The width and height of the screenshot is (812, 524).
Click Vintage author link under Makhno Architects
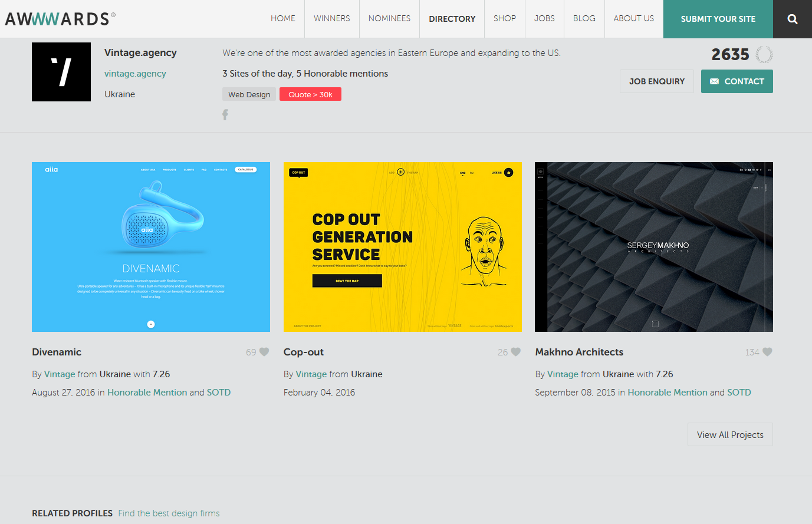coord(563,374)
